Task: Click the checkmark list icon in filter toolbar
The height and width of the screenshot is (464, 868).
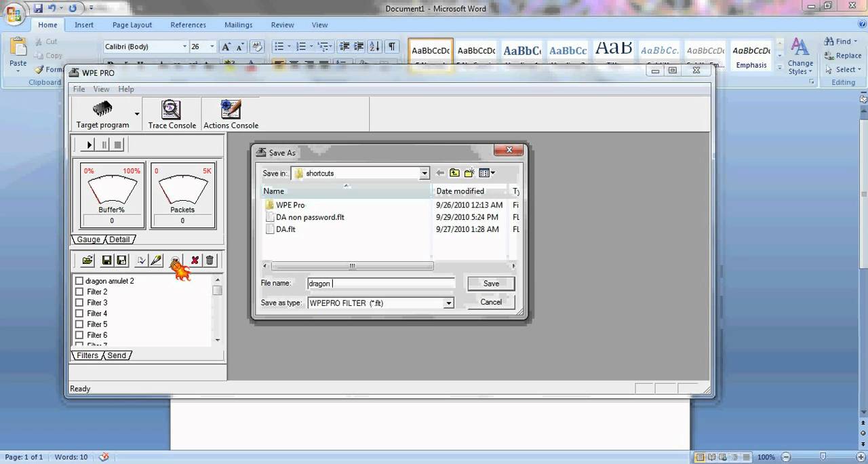Action: pyautogui.click(x=141, y=260)
